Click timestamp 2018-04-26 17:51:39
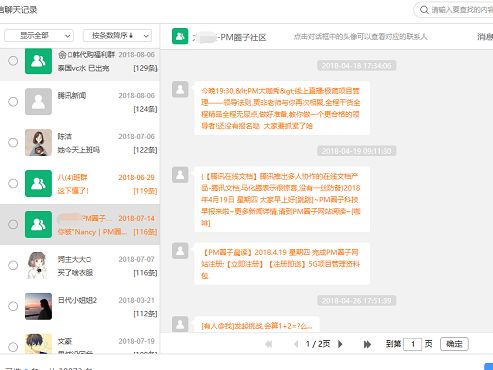This screenshot has height=370, width=493. tap(356, 301)
